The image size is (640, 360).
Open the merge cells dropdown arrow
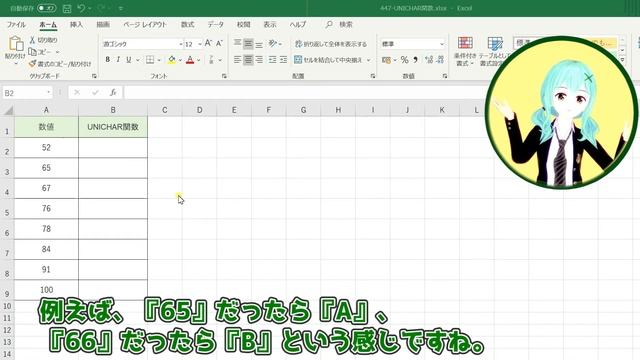pyautogui.click(x=369, y=60)
